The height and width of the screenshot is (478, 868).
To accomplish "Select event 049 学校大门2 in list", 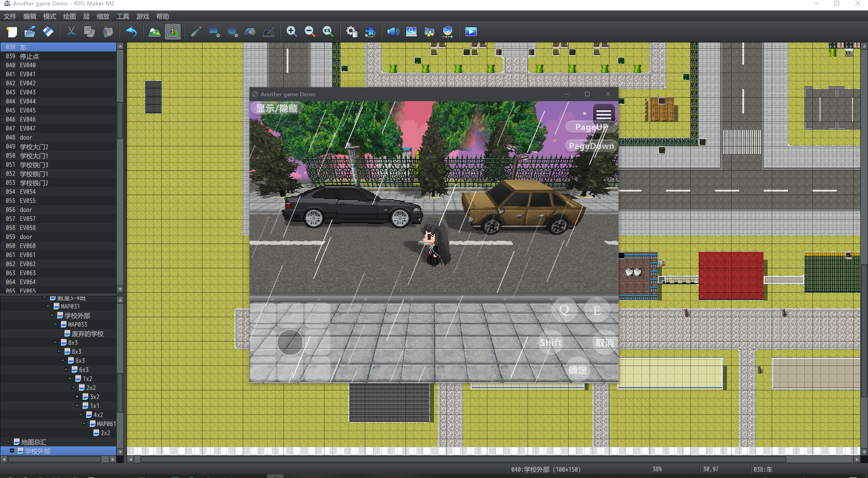I will pos(58,146).
